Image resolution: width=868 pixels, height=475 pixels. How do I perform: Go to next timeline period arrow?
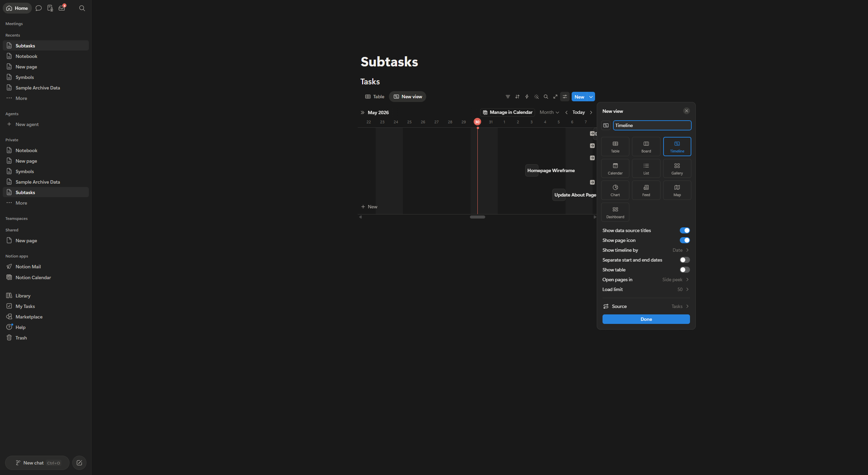click(591, 112)
